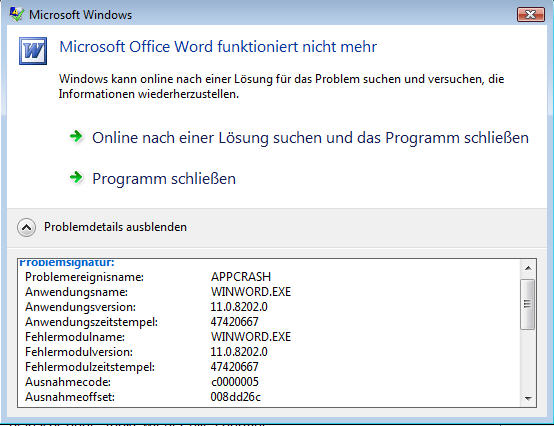The image size is (554, 426).
Task: Click the Microsoft Word application icon
Action: [33, 51]
